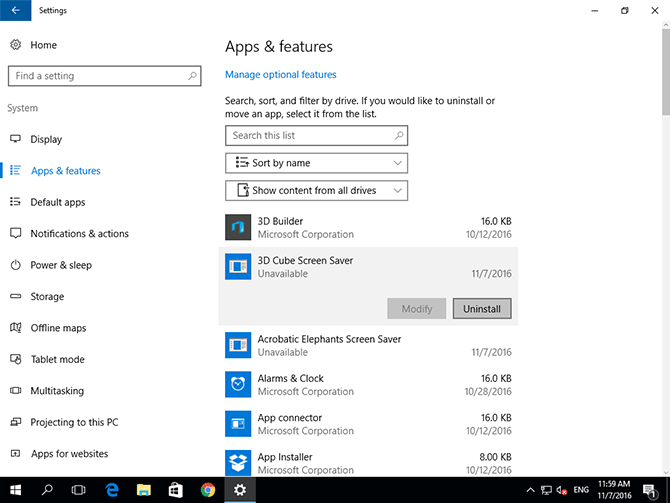
Task: Expand the Sort by name dropdown
Action: (317, 163)
